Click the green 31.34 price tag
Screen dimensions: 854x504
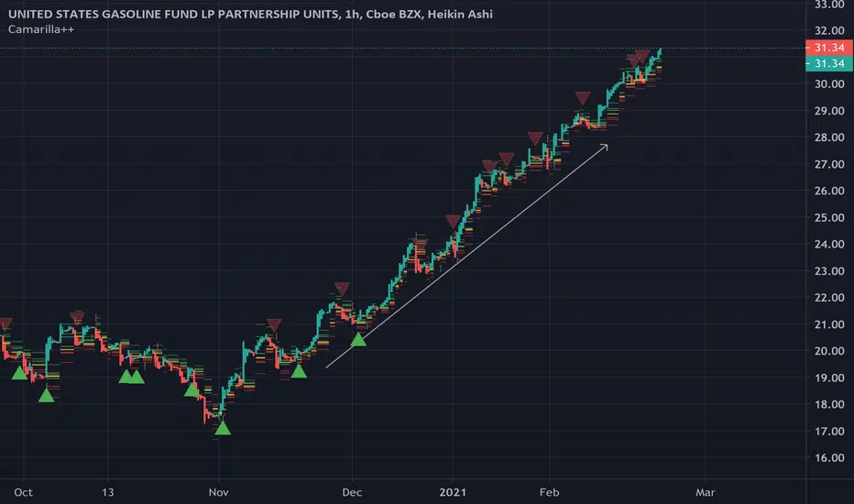coord(829,64)
